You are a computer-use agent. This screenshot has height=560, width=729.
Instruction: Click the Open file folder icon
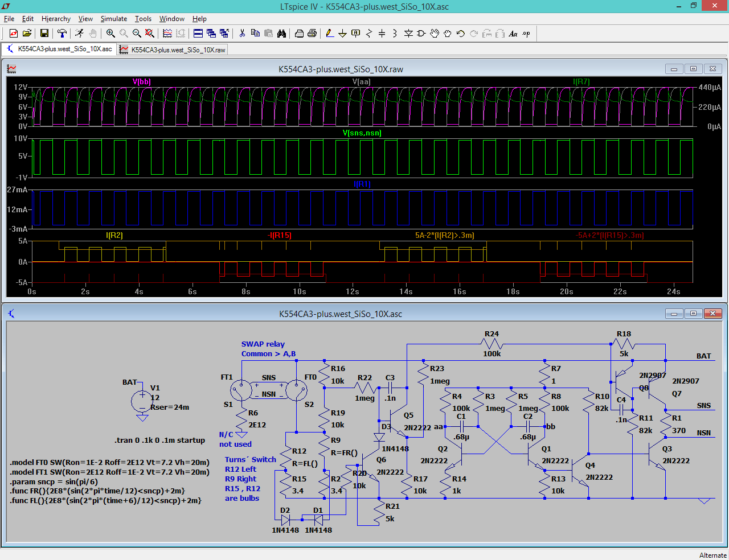pos(27,34)
